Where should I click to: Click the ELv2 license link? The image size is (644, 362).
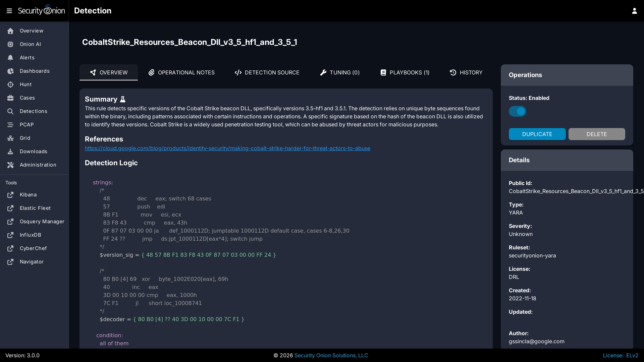pyautogui.click(x=632, y=355)
